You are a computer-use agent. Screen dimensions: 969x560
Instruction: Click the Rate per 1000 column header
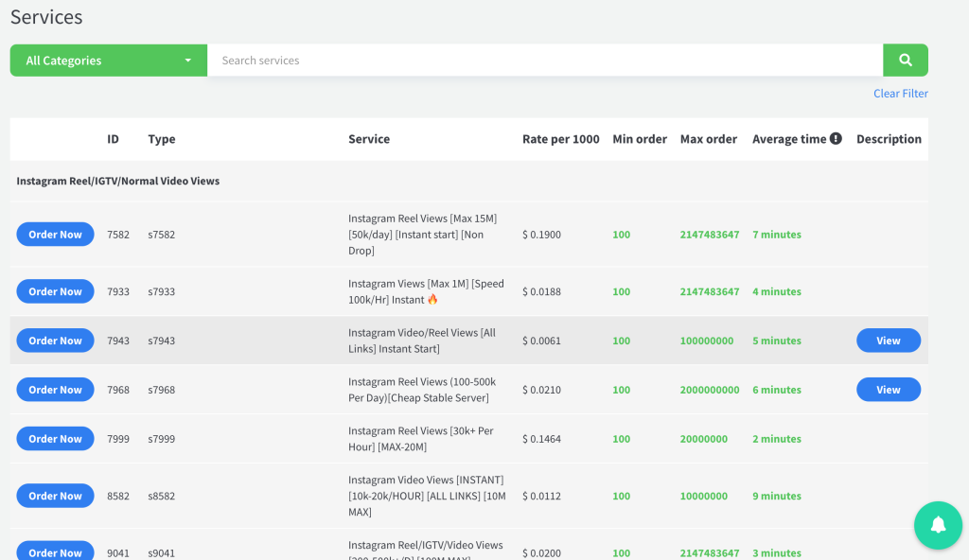[x=560, y=139]
